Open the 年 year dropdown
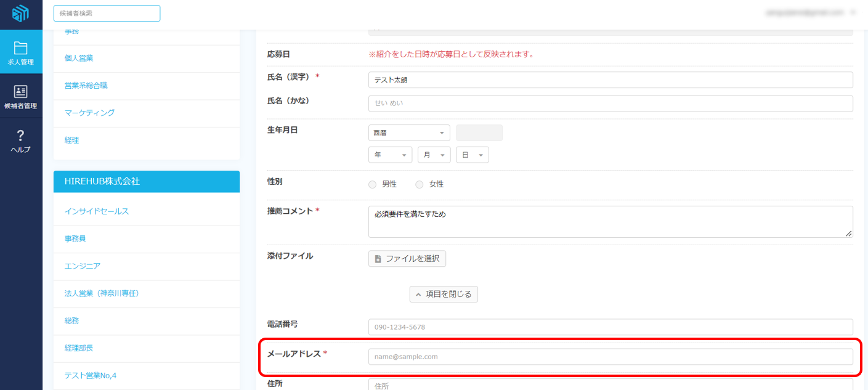This screenshot has height=390, width=868. click(391, 155)
